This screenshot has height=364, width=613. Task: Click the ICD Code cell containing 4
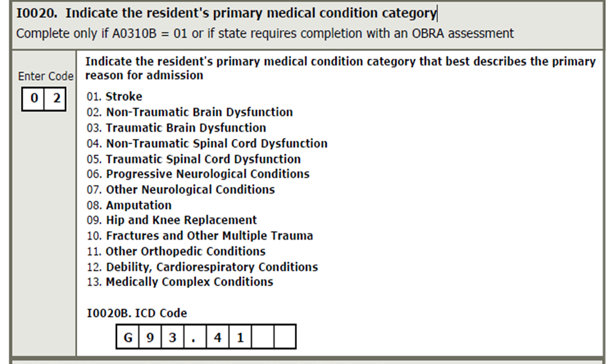pyautogui.click(x=218, y=336)
